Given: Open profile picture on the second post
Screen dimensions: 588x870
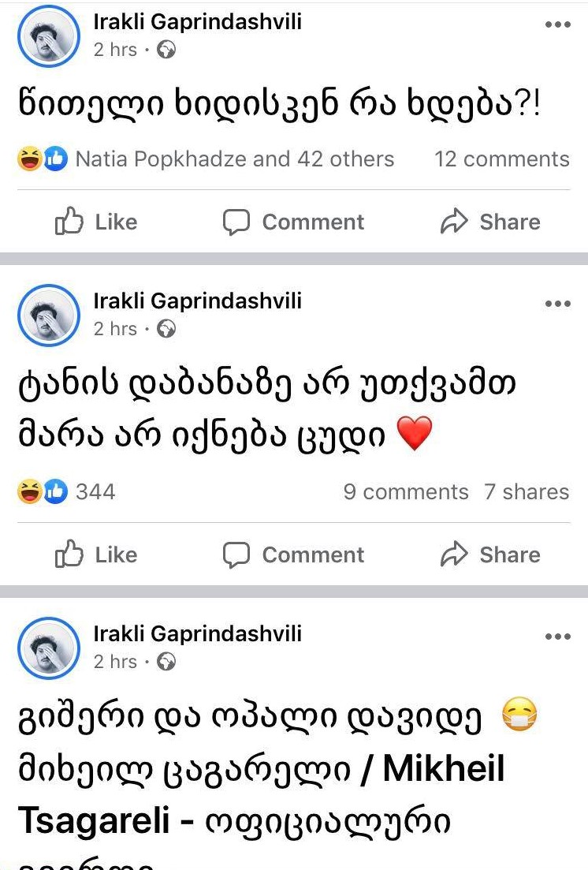Looking at the screenshot, I should pyautogui.click(x=49, y=315).
